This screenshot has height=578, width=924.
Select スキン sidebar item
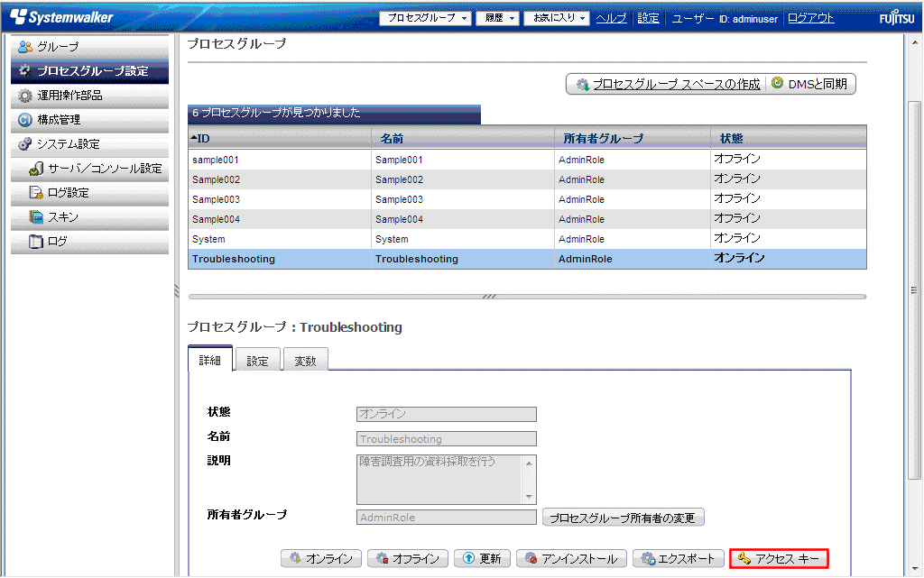62,217
